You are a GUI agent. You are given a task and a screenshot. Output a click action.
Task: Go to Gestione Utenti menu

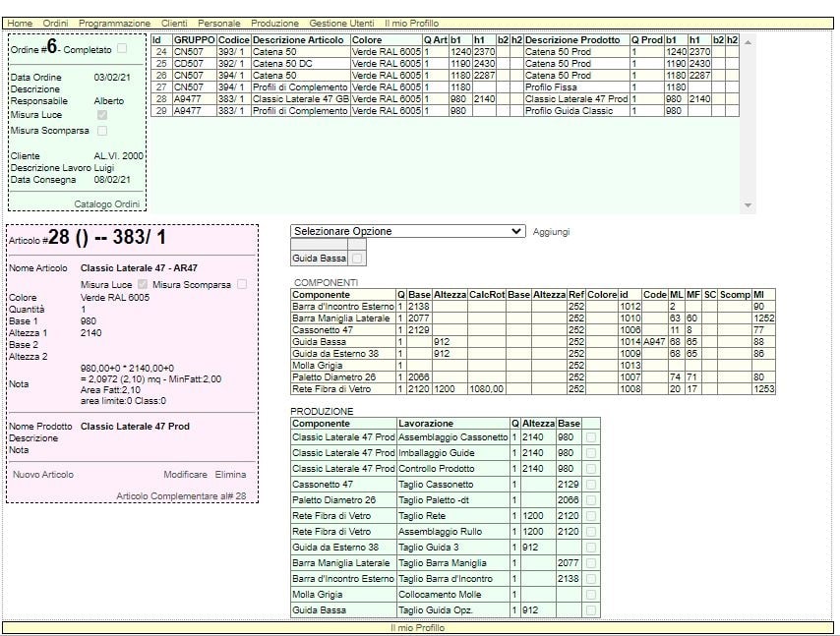(341, 23)
